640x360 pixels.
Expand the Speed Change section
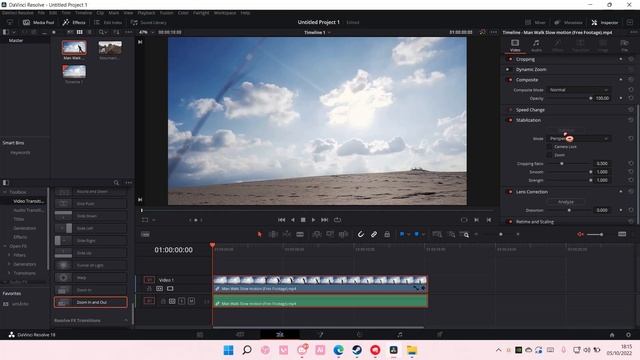[530, 110]
